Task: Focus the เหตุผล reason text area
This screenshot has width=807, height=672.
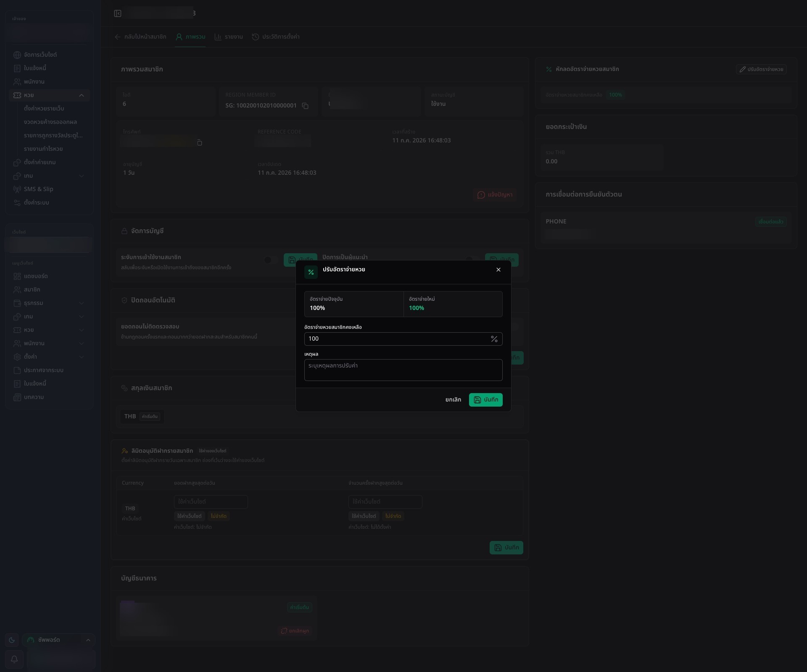Action: click(403, 370)
